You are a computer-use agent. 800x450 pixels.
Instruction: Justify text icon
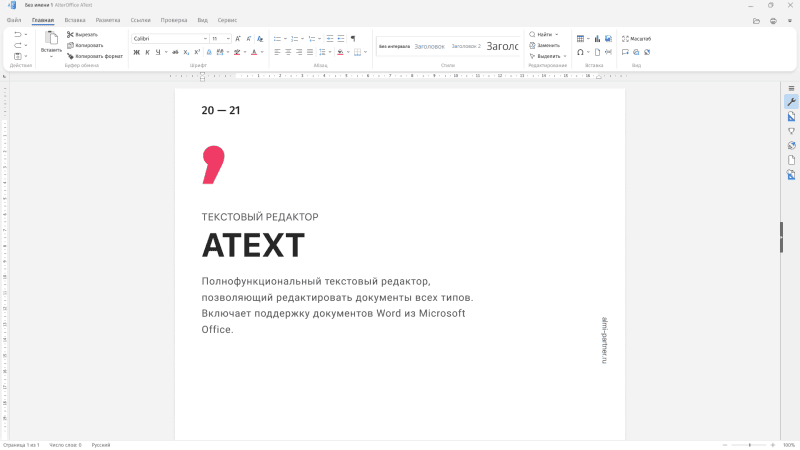(x=310, y=52)
